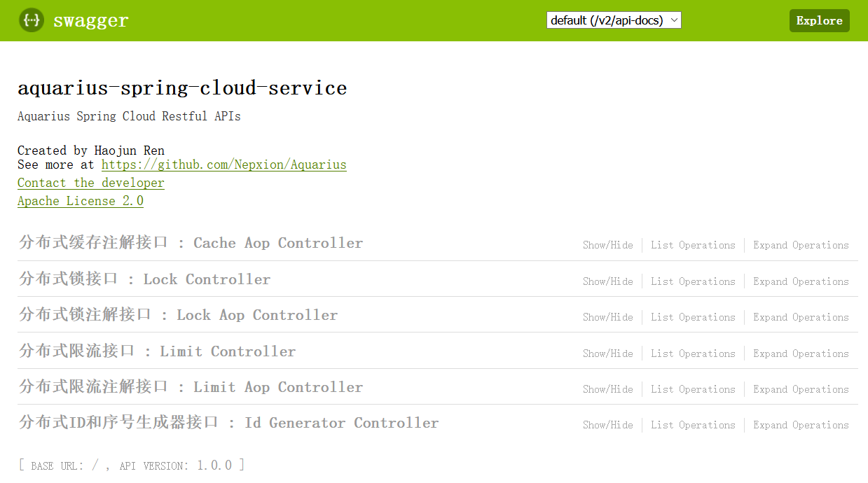Click the Explore button

(819, 20)
